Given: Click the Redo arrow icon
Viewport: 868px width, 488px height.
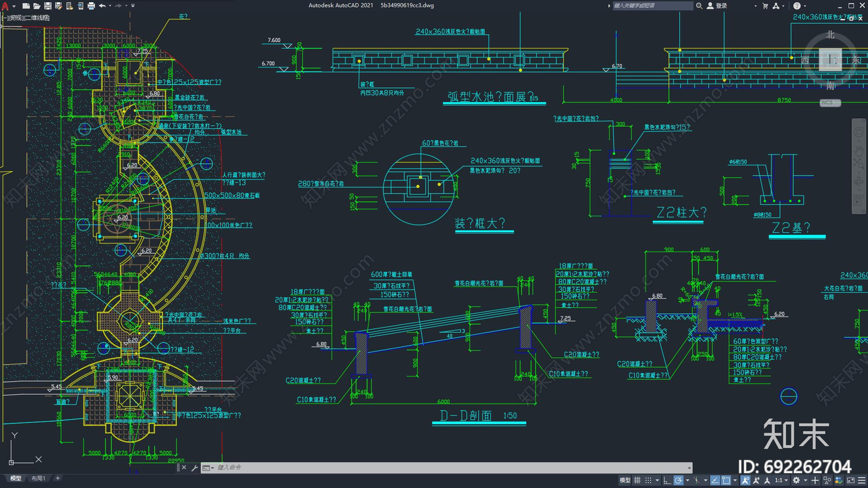Looking at the screenshot, I should [x=118, y=5].
